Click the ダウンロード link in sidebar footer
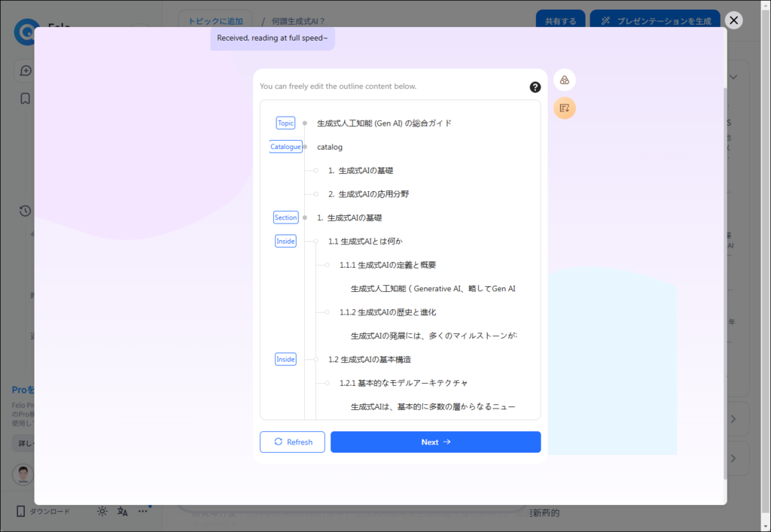Screen dimensions: 771x532 coord(50,512)
